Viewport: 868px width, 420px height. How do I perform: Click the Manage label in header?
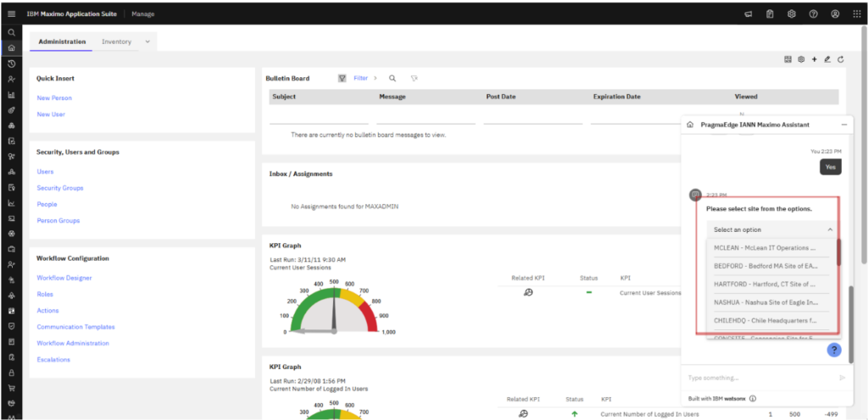pos(142,14)
